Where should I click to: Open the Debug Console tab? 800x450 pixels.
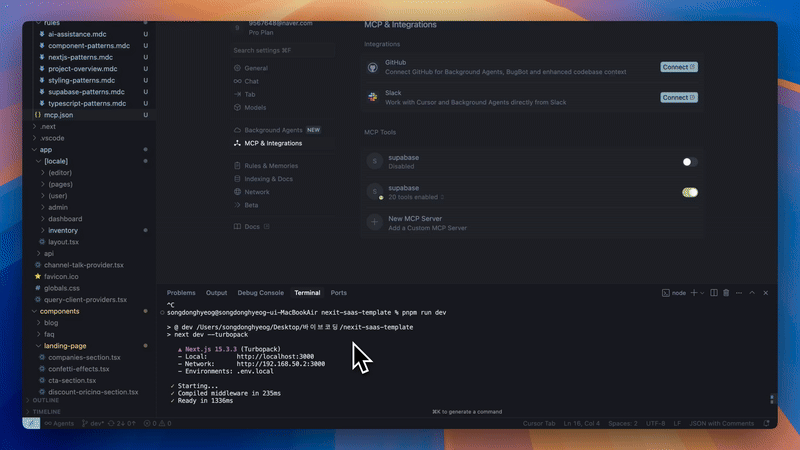coord(260,293)
